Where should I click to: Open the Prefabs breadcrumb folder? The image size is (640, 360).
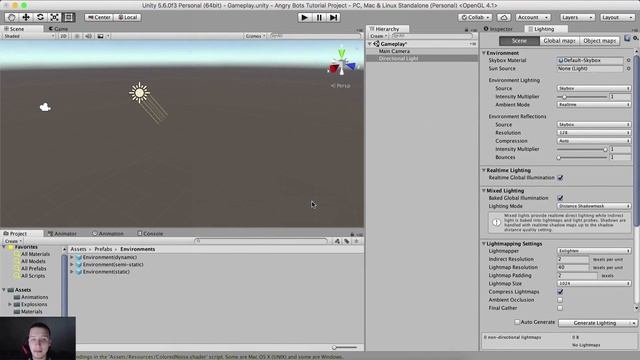click(103, 249)
